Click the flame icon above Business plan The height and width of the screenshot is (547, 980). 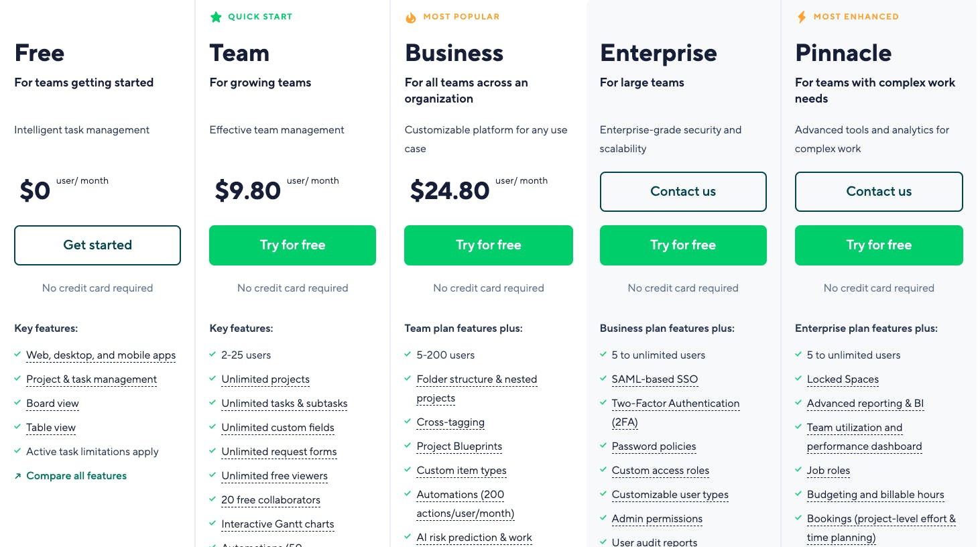click(411, 17)
